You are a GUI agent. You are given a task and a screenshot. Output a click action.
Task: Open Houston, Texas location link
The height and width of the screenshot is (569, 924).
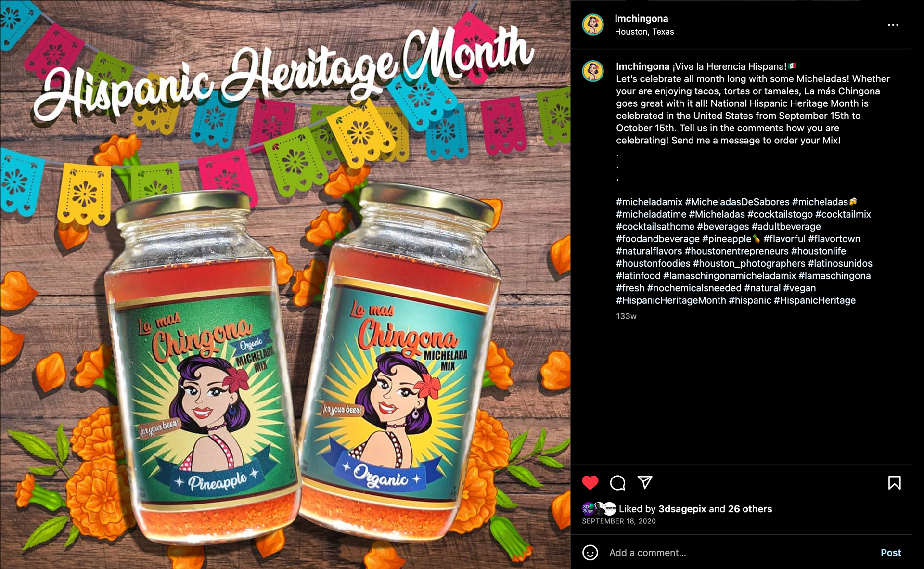click(x=644, y=32)
